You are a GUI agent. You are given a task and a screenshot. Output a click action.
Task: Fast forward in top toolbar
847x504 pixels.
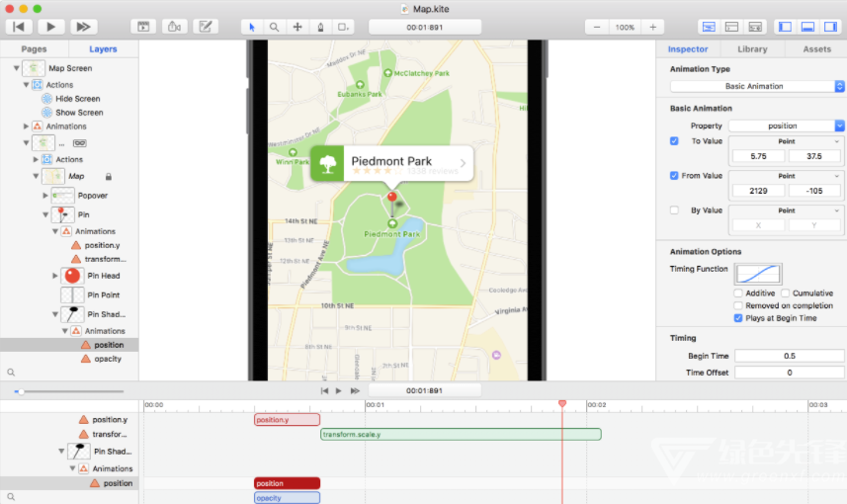[x=83, y=27]
